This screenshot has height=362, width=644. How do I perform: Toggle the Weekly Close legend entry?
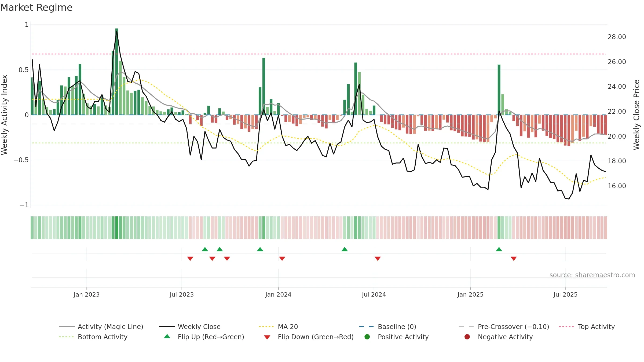pyautogui.click(x=190, y=327)
